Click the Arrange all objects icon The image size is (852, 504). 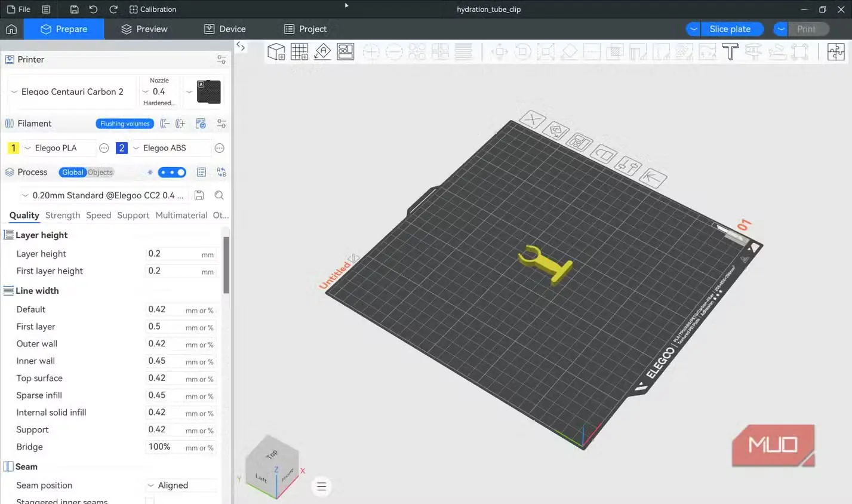(x=346, y=52)
